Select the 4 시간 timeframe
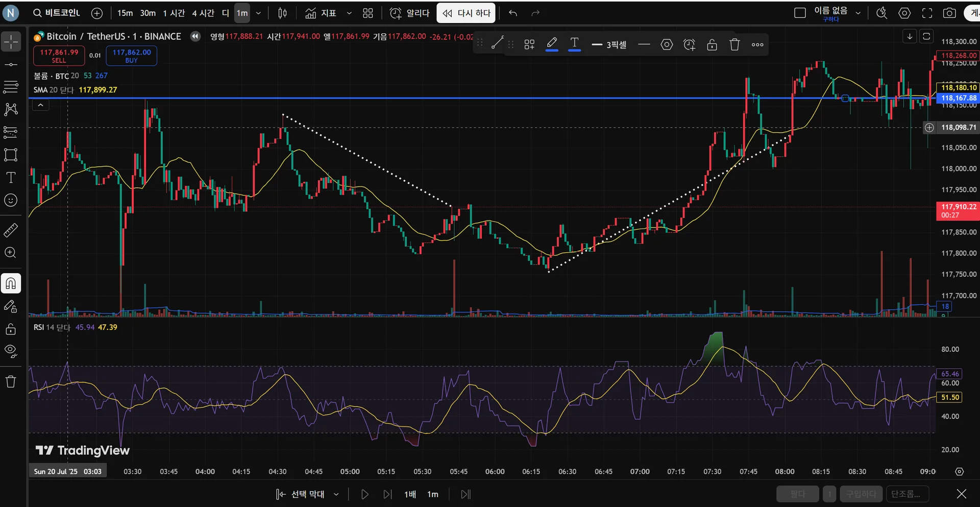This screenshot has width=980, height=507. tap(203, 13)
